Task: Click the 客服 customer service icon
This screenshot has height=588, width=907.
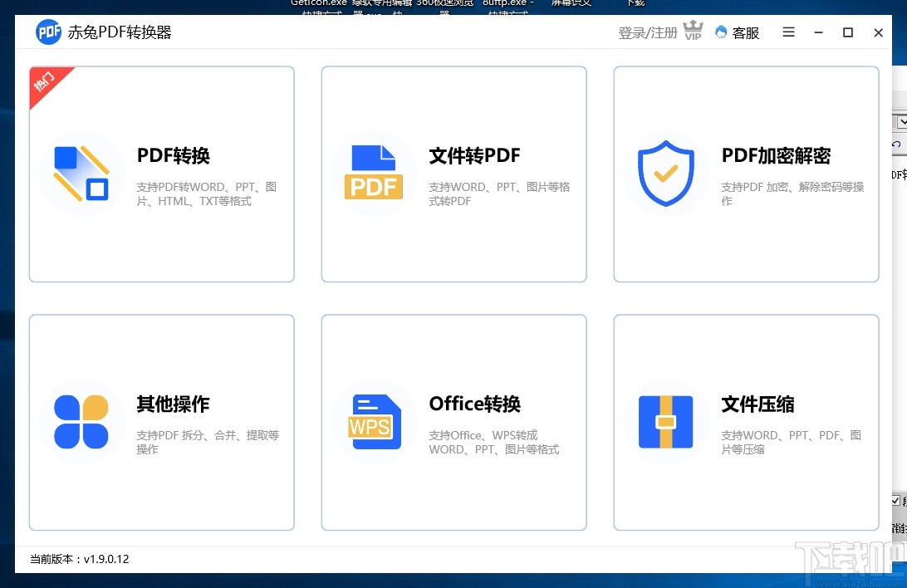Action: (x=723, y=32)
